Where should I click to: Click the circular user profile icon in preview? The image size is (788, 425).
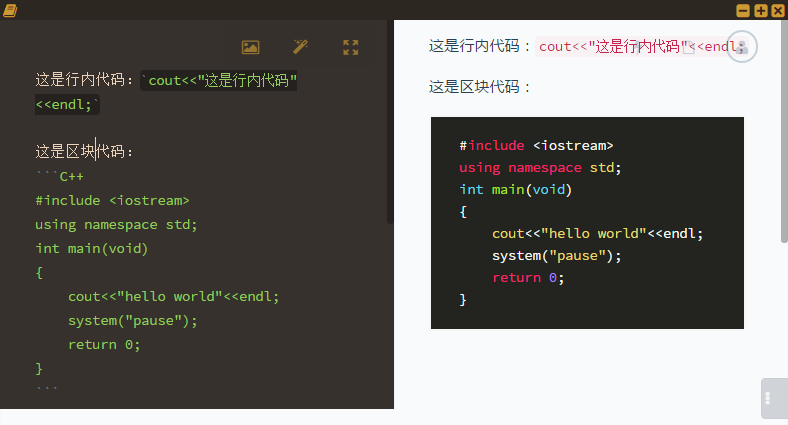[742, 47]
